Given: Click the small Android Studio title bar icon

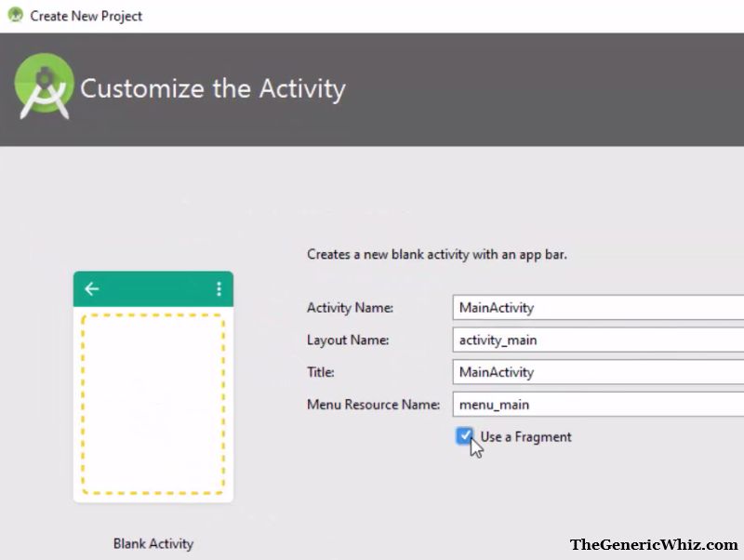Looking at the screenshot, I should click(x=16, y=15).
